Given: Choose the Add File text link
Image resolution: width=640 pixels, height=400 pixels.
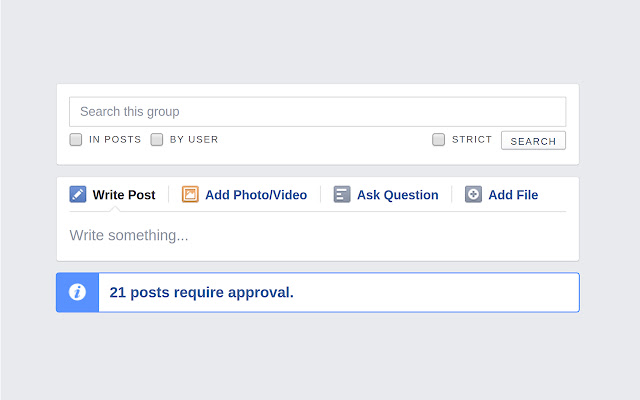Looking at the screenshot, I should click(x=513, y=195).
